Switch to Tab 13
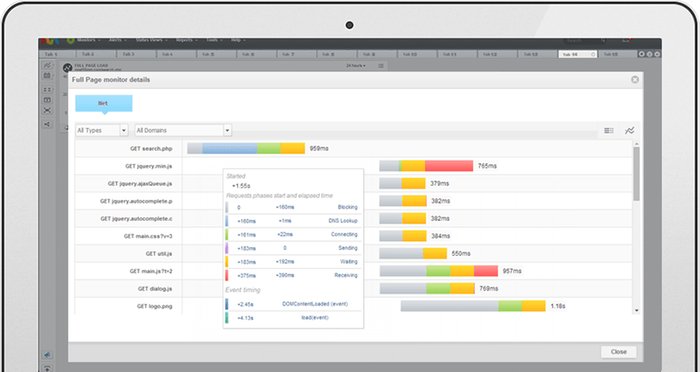Image resolution: width=700 pixels, height=372 pixels. (537, 54)
